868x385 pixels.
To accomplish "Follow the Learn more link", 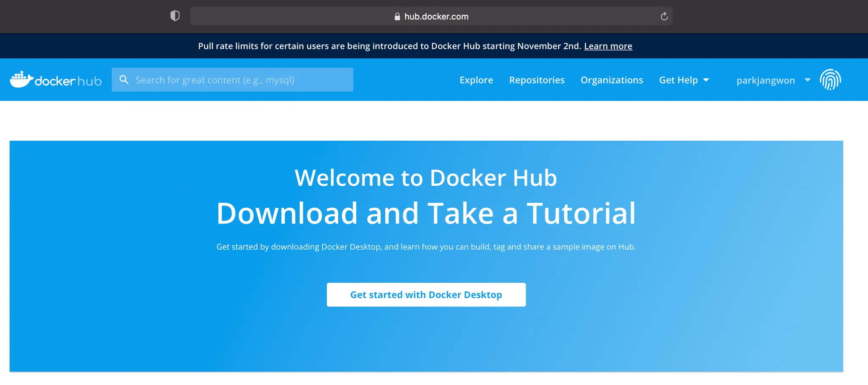I will click(608, 46).
